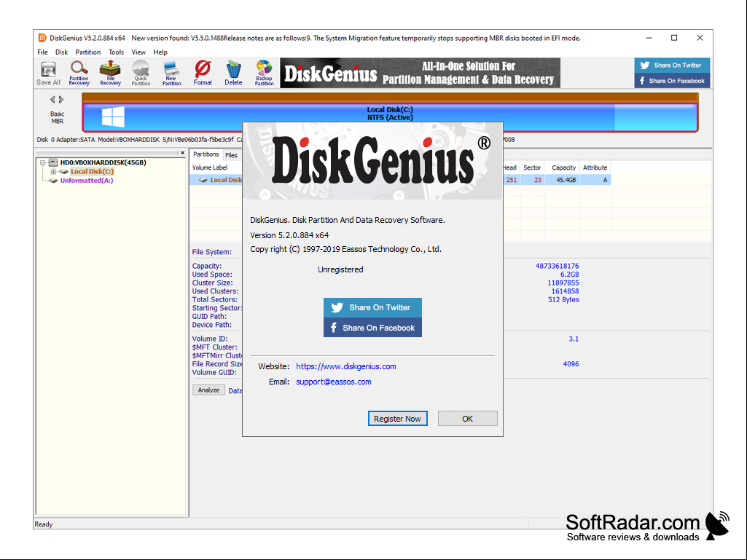Viewport: 747px width, 560px height.
Task: Open the Disk menu
Action: [x=61, y=52]
